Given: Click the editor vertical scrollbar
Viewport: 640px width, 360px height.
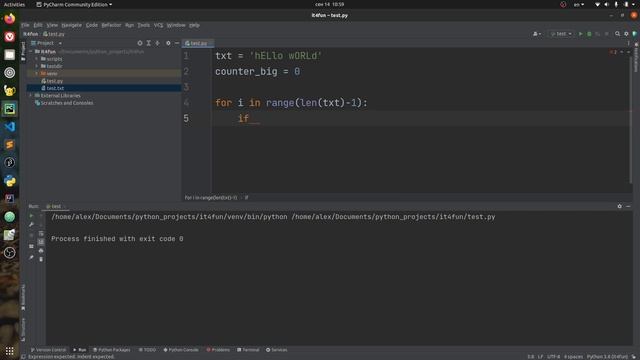Looking at the screenshot, I should pyautogui.click(x=631, y=120).
